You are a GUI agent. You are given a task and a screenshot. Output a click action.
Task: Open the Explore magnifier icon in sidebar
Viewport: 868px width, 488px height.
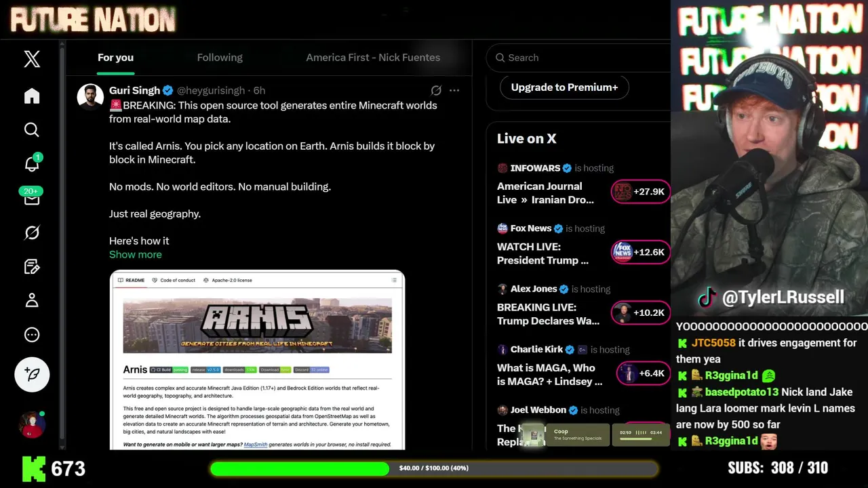32,129
